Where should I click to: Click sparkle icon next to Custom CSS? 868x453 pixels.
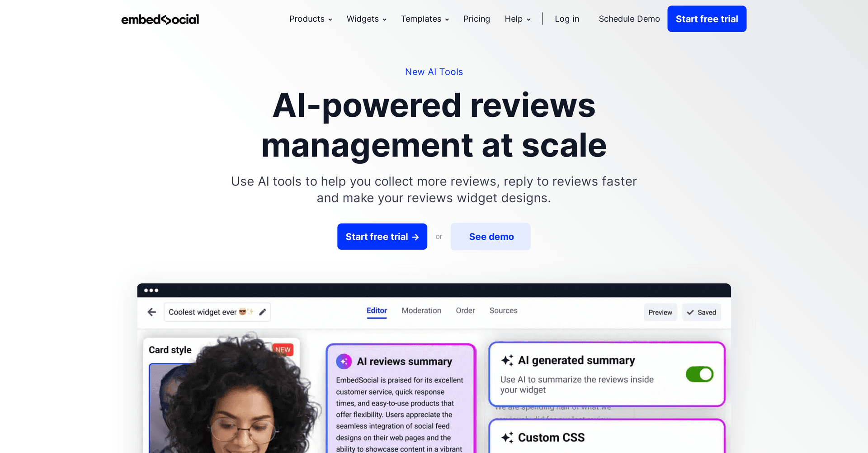(507, 438)
